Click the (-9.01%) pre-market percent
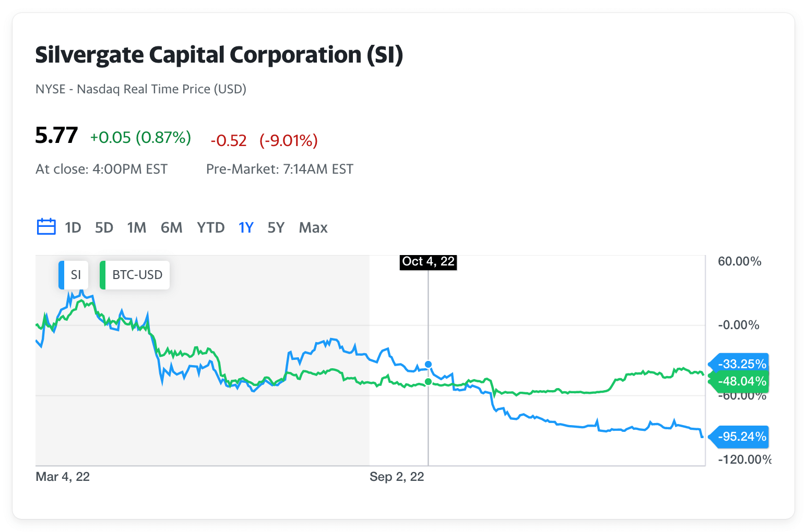 coord(289,140)
